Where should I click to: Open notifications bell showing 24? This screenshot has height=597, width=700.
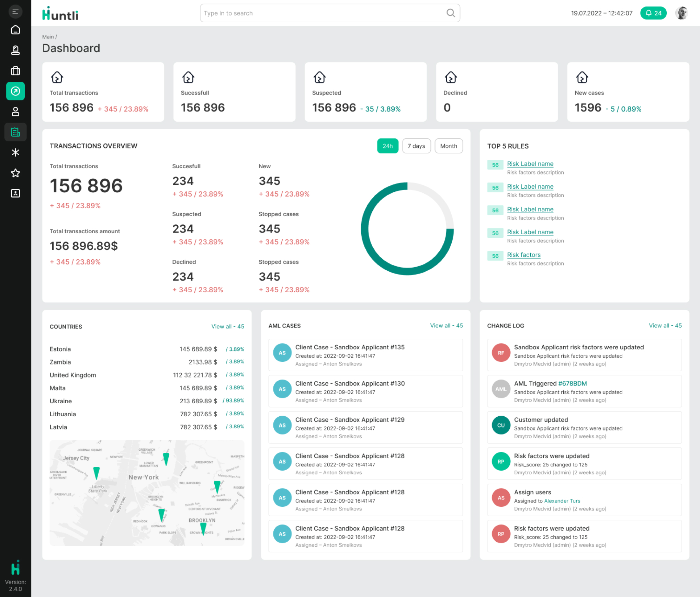click(653, 13)
